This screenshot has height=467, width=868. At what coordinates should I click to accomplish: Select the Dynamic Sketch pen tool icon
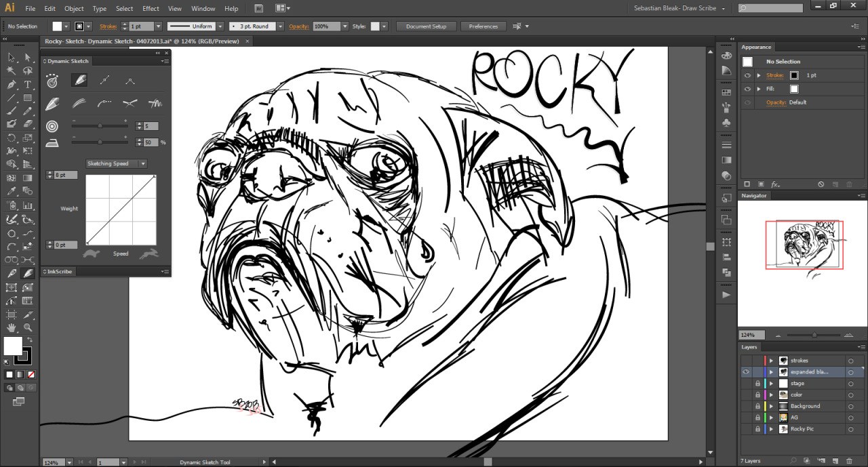pyautogui.click(x=79, y=80)
